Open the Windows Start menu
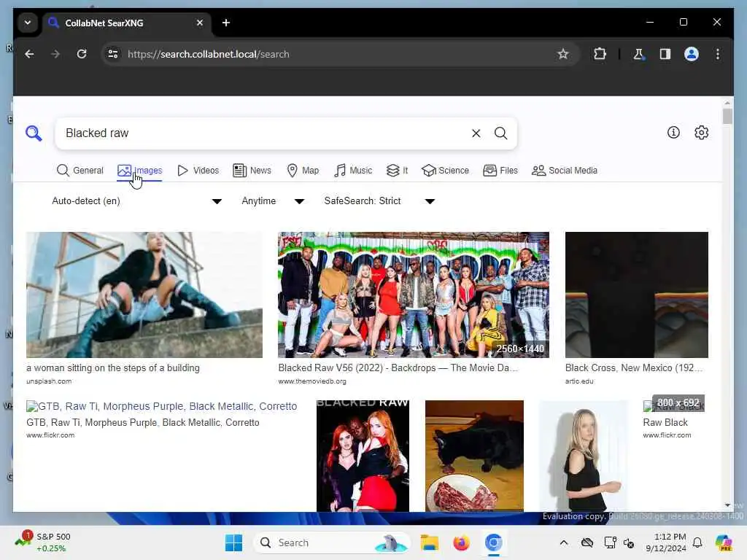The image size is (747, 560). (x=233, y=542)
